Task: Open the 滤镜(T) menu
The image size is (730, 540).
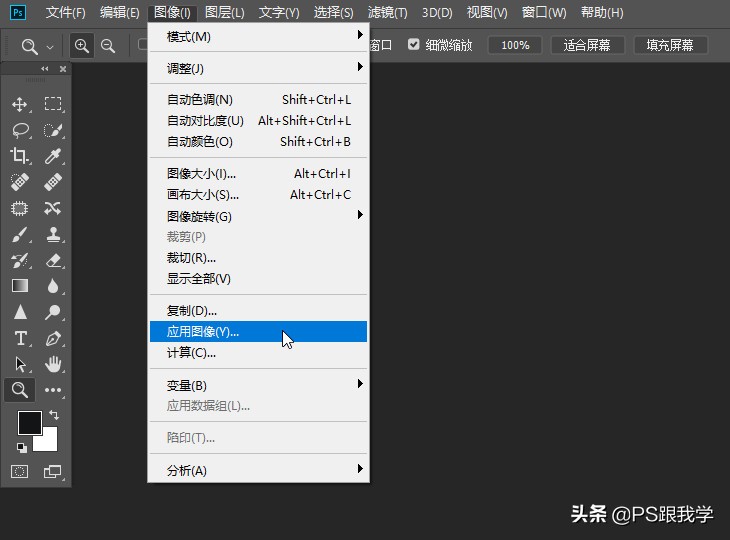Action: 387,12
